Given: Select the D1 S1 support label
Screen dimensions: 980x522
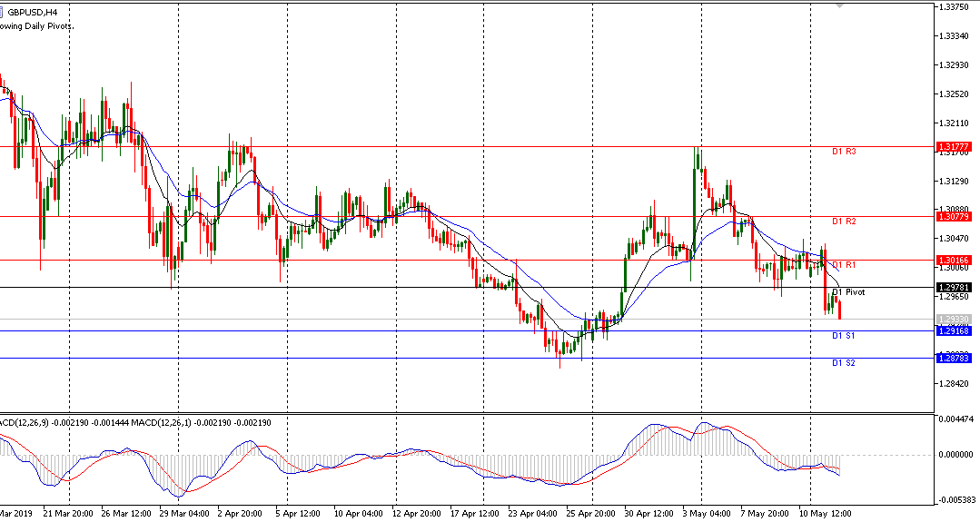Looking at the screenshot, I should 843,336.
